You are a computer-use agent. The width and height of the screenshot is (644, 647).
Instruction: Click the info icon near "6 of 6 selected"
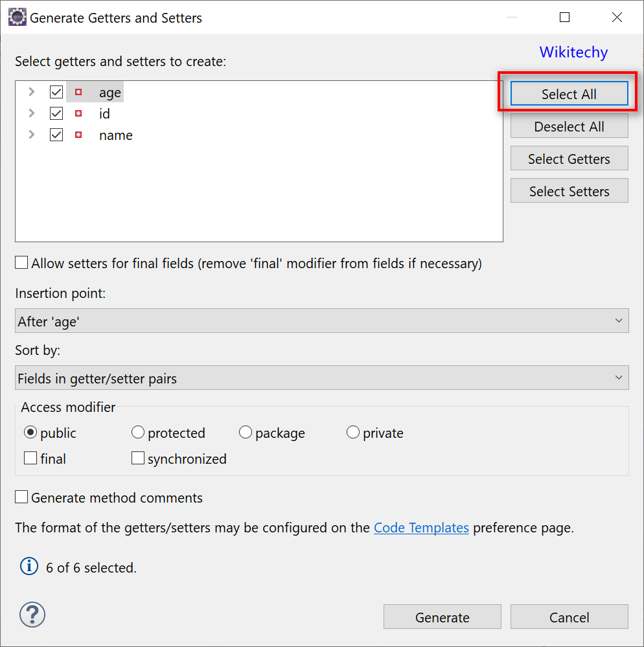(x=29, y=566)
